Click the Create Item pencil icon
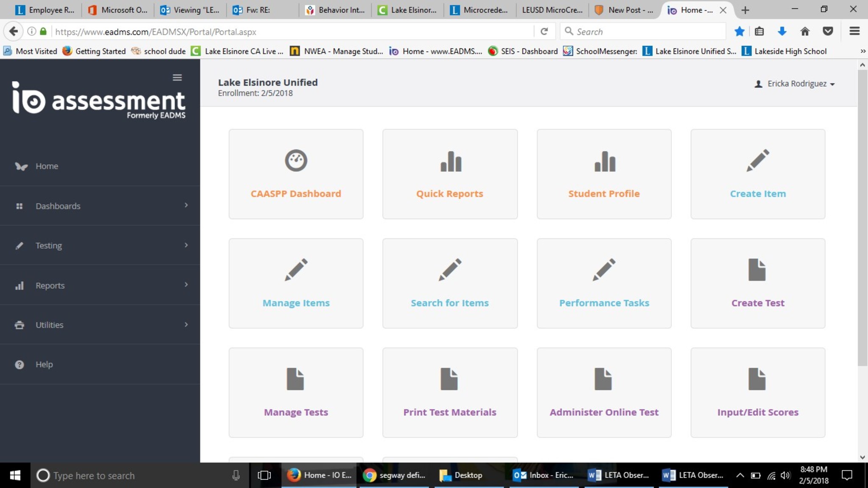Screen dimensions: 868x488 click(757, 160)
